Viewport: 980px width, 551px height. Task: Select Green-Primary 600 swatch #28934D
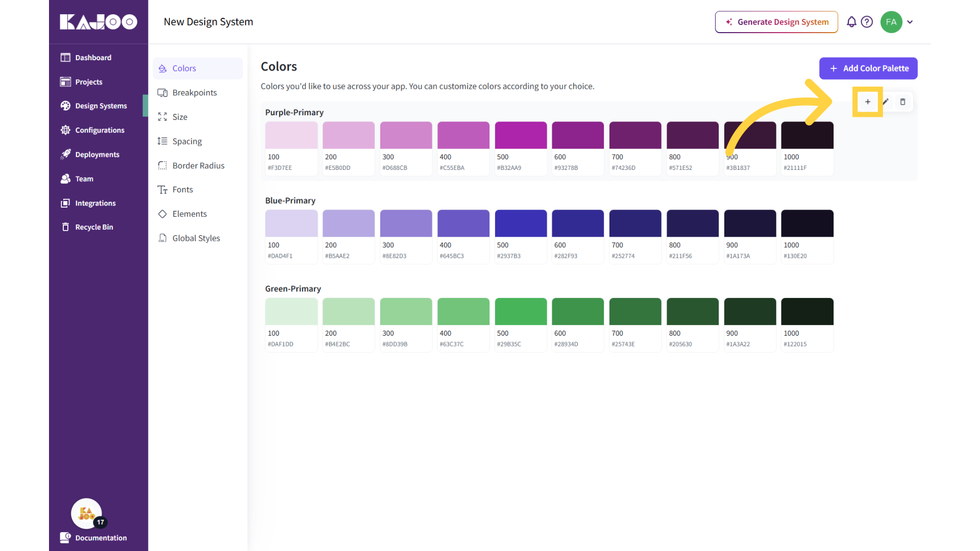[x=578, y=325]
